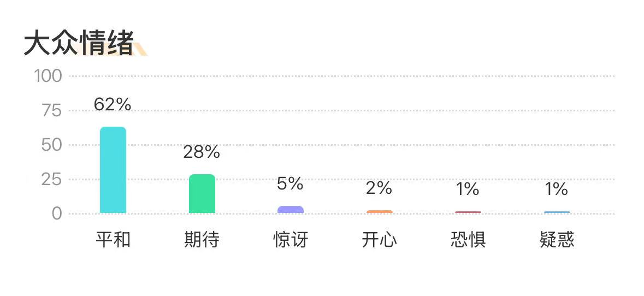Viewport: 644px width, 296px height.
Task: Click the red 恐惧 bar
Action: (468, 212)
